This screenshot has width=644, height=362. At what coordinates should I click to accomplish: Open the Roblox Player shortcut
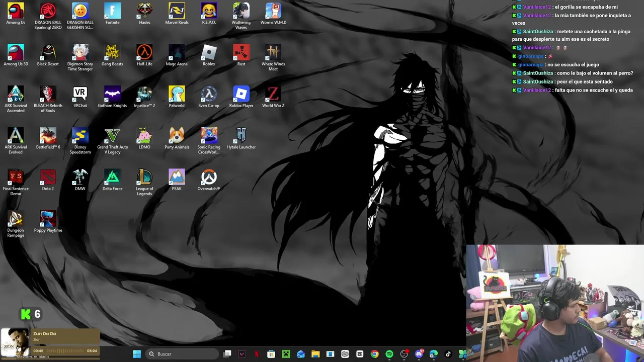[241, 97]
